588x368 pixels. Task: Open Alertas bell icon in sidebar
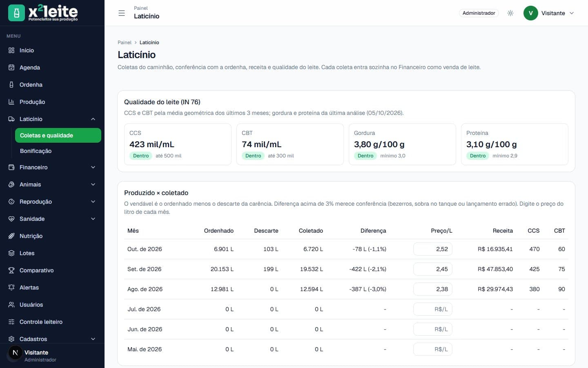coord(11,287)
